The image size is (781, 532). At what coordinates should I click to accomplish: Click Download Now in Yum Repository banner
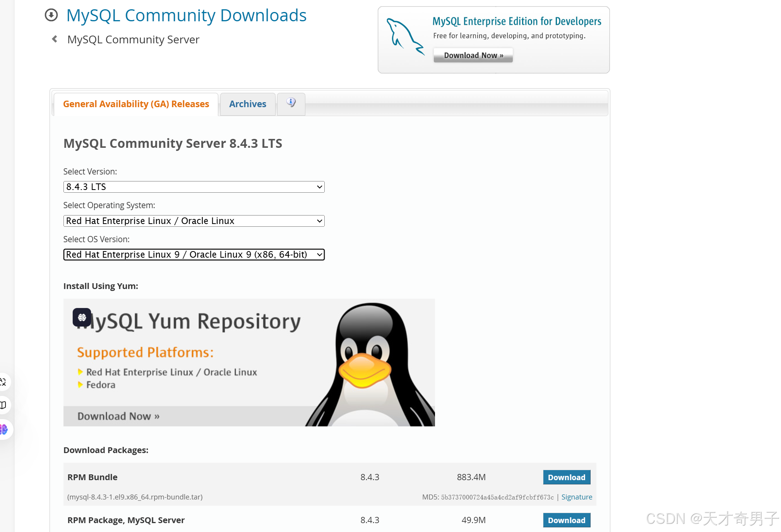pyautogui.click(x=118, y=416)
